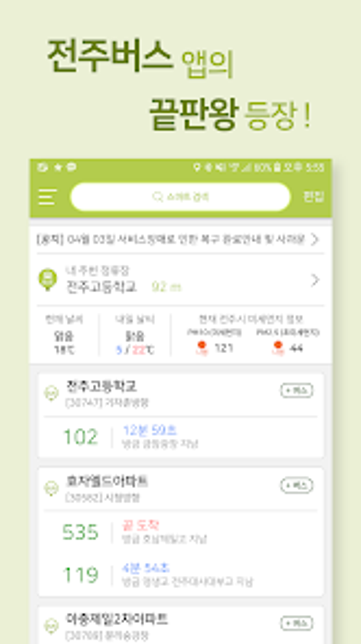Tap the face icon beside 효자월드아파트 card
Image resolution: width=361 pixels, height=644 pixels.
[x=51, y=488]
